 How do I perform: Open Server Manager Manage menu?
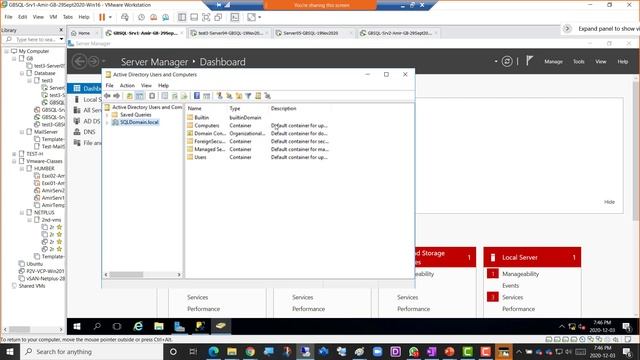553,62
